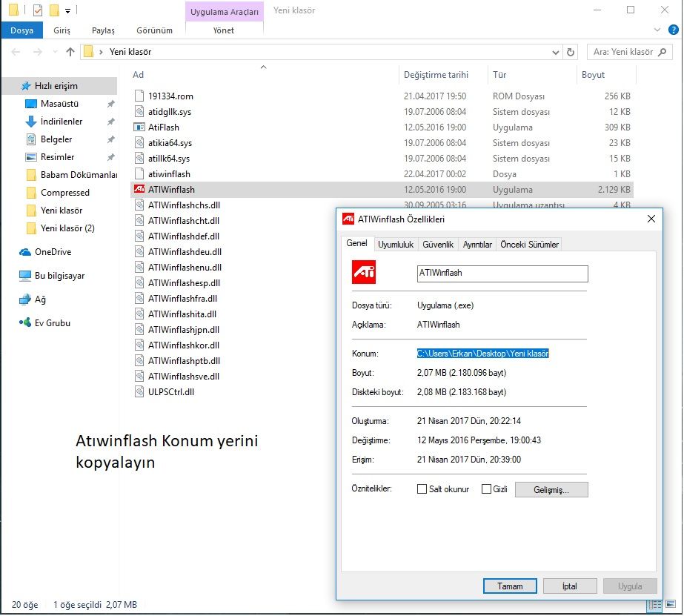Select the atiwinflash 1 KB file row
This screenshot has height=616, width=684.
point(382,174)
